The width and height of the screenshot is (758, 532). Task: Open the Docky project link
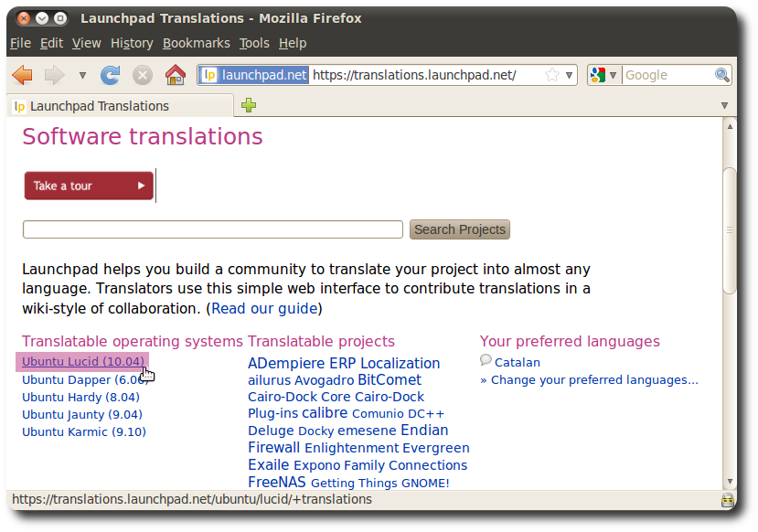coord(315,431)
